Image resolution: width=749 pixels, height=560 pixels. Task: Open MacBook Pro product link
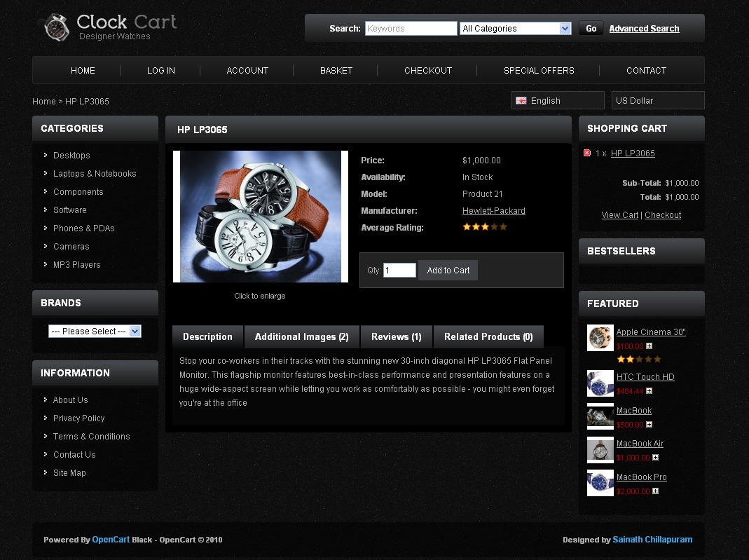(642, 477)
